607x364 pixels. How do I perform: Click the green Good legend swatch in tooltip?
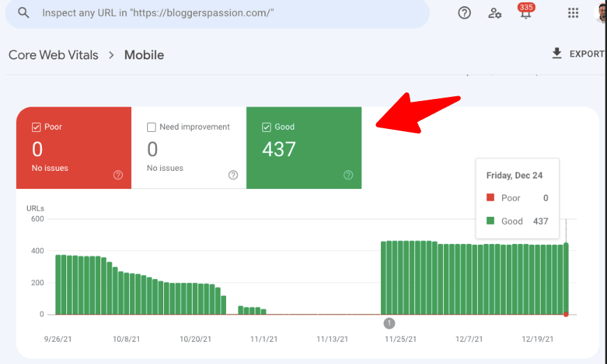click(x=490, y=221)
